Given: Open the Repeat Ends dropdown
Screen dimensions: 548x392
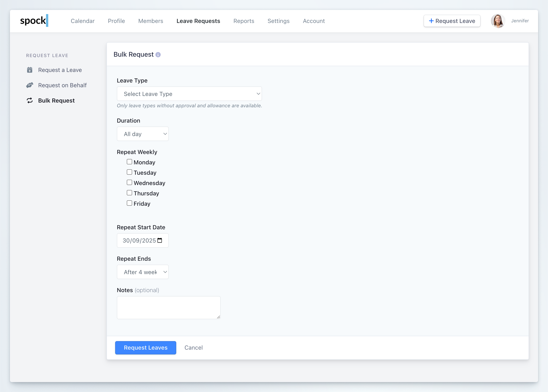Looking at the screenshot, I should [x=143, y=272].
